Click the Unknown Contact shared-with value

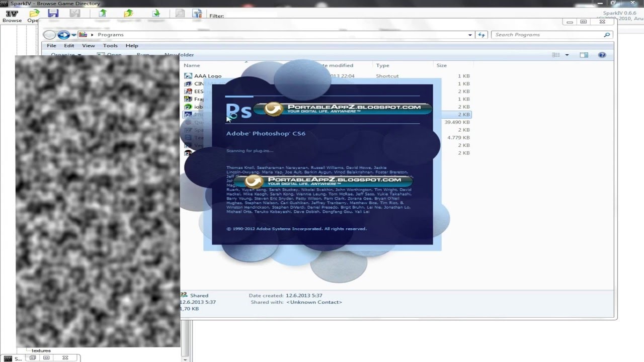(314, 302)
